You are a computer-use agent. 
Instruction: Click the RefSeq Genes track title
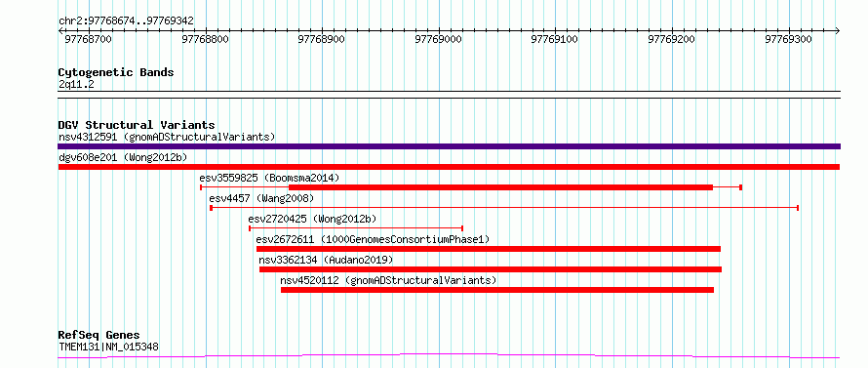tap(99, 336)
